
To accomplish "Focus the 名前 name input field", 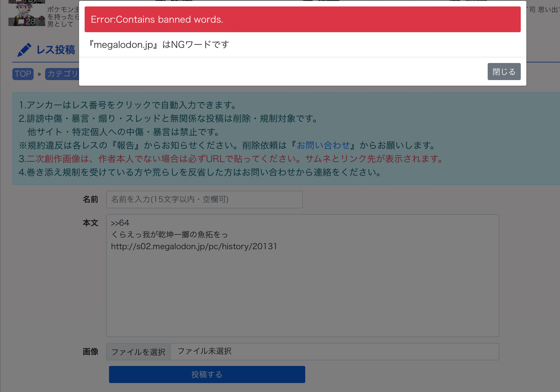I will (x=204, y=199).
